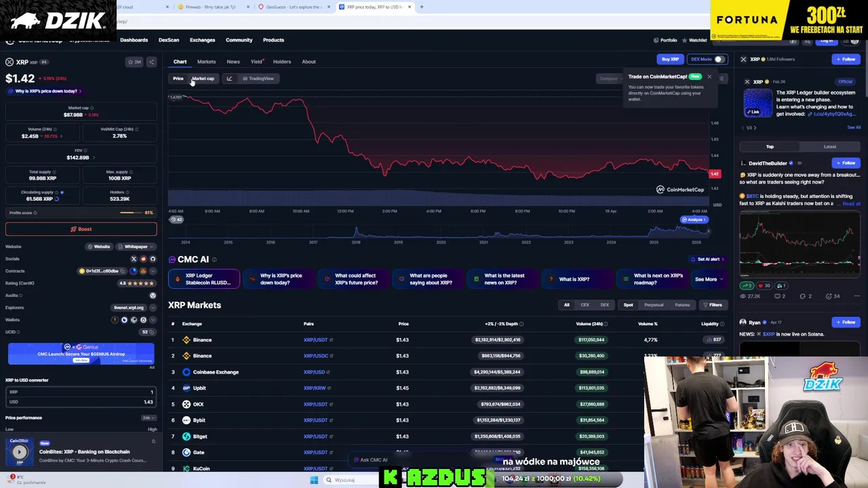The width and height of the screenshot is (868, 488).
Task: Open the Holders tab
Action: (282, 62)
